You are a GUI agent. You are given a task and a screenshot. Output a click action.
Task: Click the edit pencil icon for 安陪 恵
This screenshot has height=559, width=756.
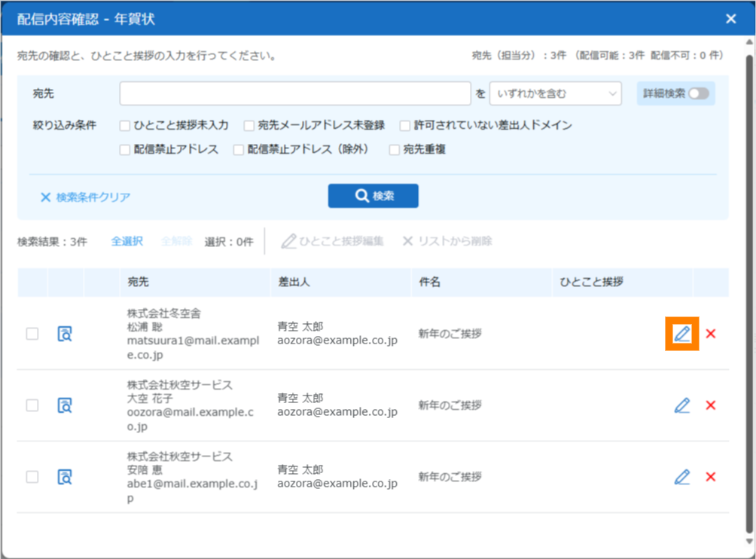point(682,477)
